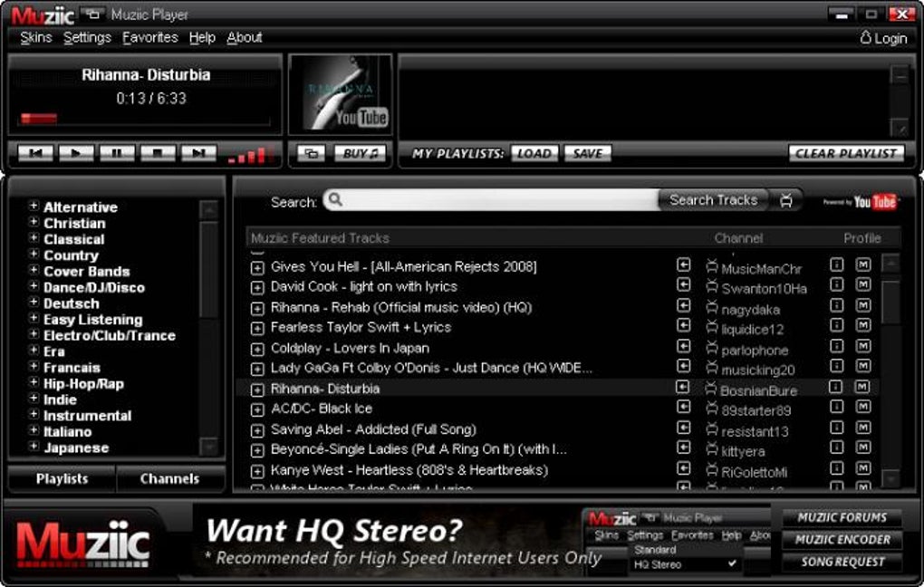
Task: Open the About menu
Action: 245,38
